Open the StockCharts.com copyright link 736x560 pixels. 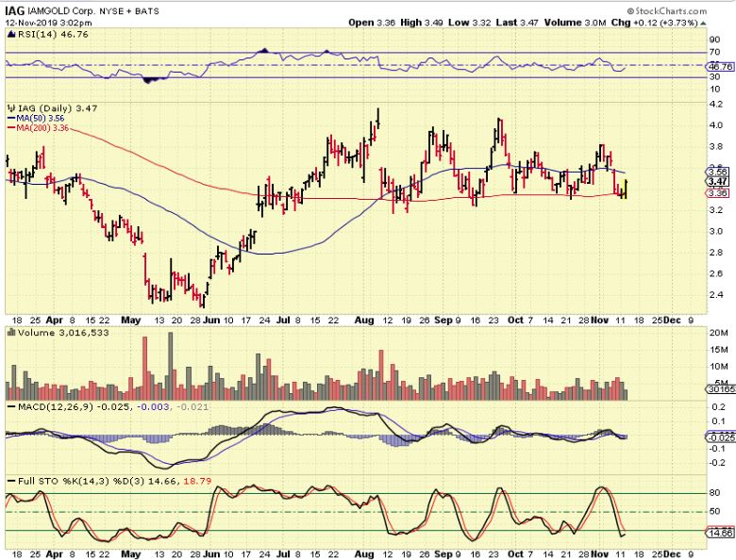(x=666, y=10)
